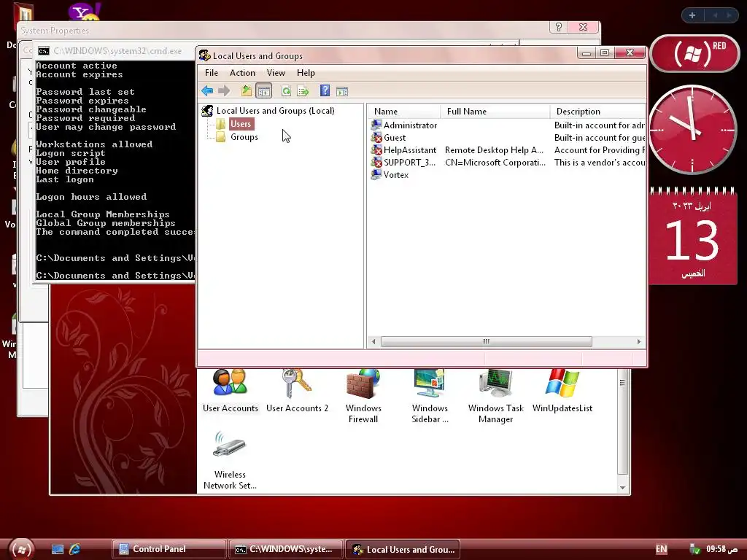The width and height of the screenshot is (747, 560).
Task: Click the Control Panel window scroll-down arrow
Action: [622, 488]
